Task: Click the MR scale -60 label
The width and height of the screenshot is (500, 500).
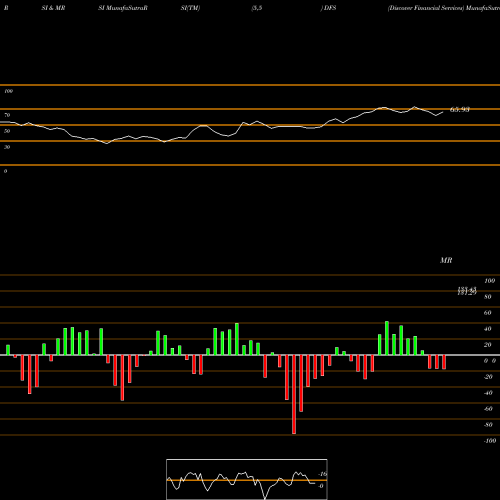Action: click(488, 409)
